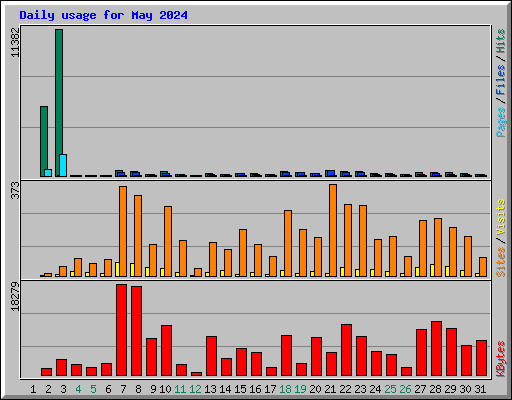The height and width of the screenshot is (400, 512).
Task: Click day label 10 on the axis
Action: [165, 389]
